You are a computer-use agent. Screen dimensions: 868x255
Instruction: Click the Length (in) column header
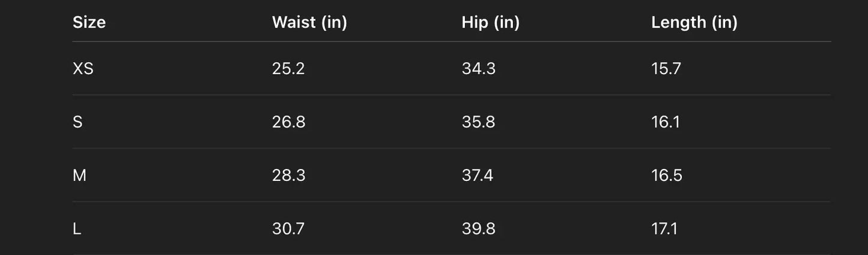[694, 22]
